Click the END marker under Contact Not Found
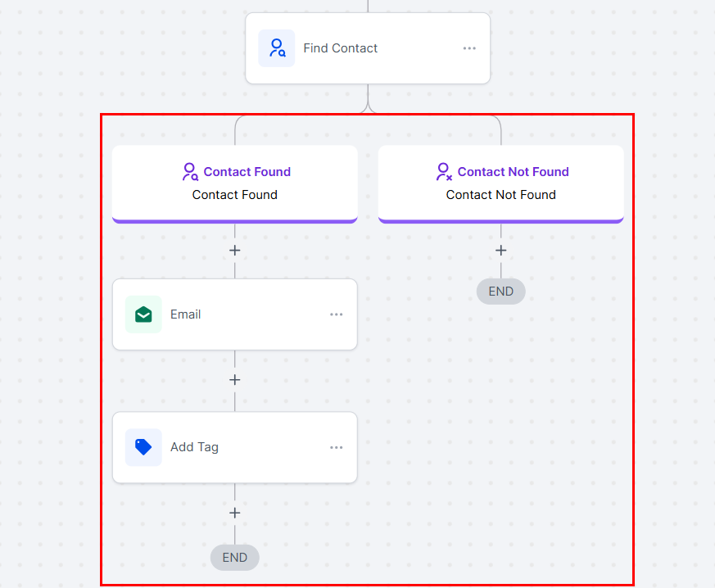 501,292
